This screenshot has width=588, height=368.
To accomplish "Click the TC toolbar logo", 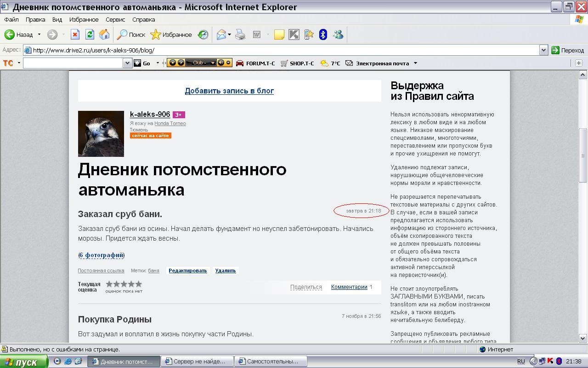I will coord(8,63).
